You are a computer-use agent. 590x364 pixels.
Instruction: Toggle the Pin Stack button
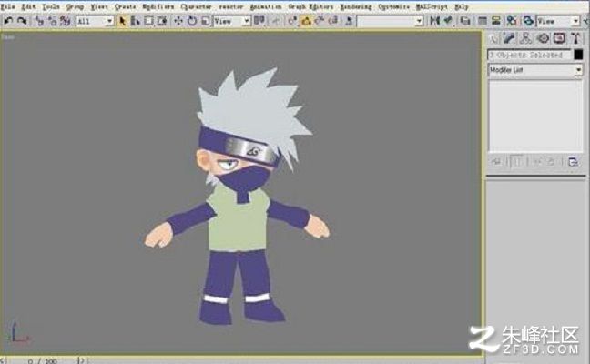point(496,162)
